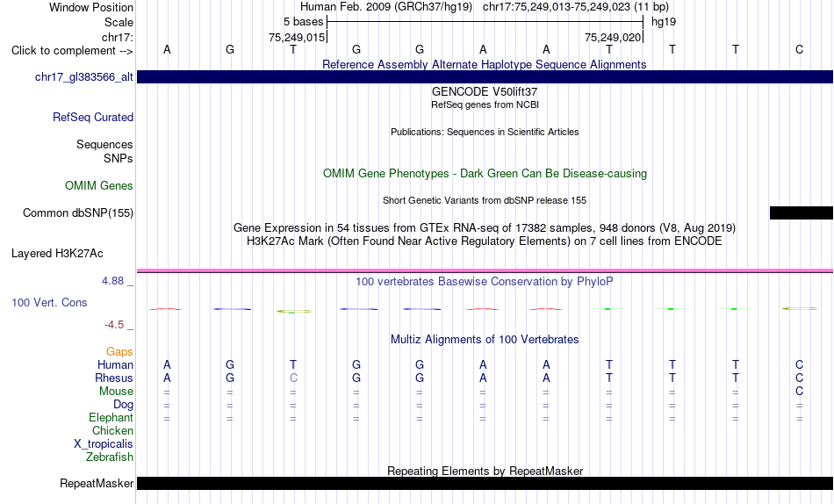The image size is (834, 504).
Task: Click the Elephant species label
Action: [111, 417]
